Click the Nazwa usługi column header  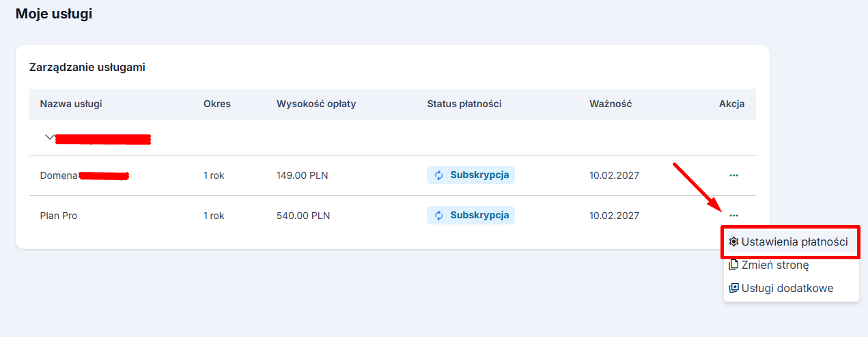(71, 104)
